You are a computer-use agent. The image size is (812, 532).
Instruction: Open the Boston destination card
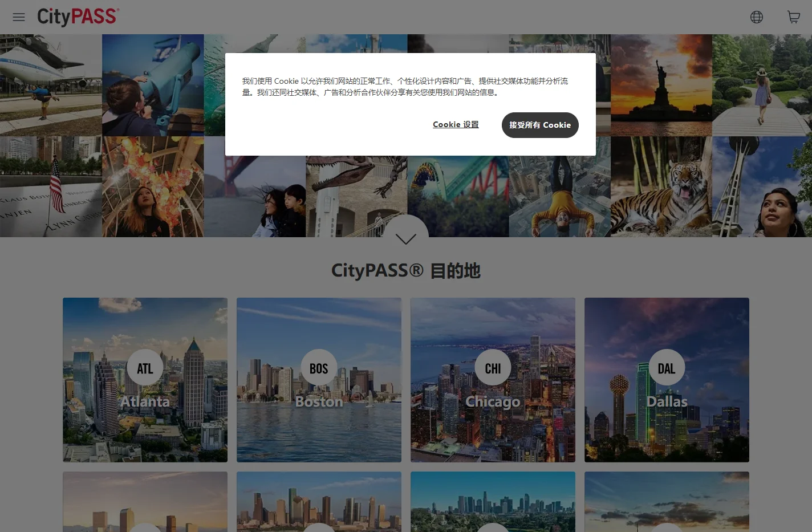point(319,380)
